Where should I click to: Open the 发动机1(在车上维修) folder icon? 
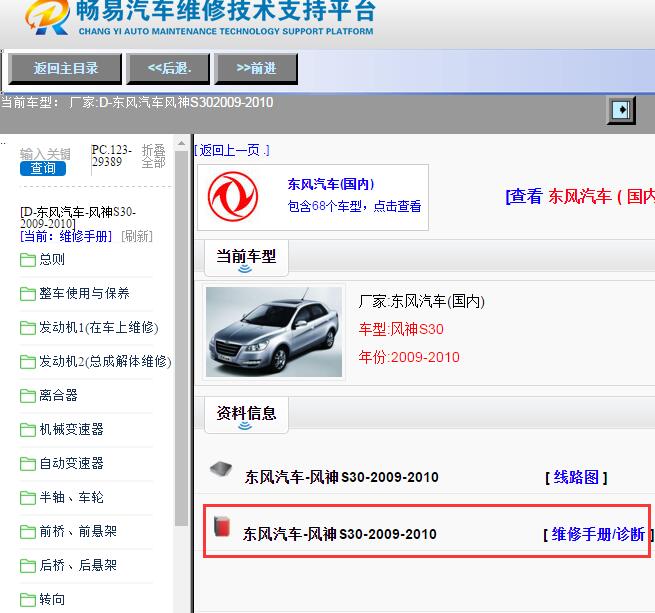pos(28,328)
